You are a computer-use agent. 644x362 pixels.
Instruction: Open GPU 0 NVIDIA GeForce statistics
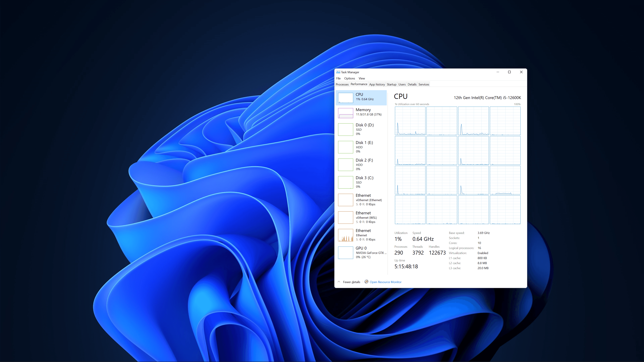pyautogui.click(x=362, y=252)
